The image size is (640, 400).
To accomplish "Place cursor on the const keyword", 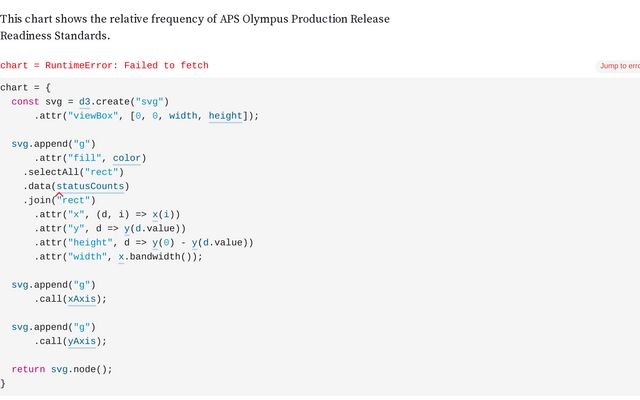I will click(x=25, y=102).
